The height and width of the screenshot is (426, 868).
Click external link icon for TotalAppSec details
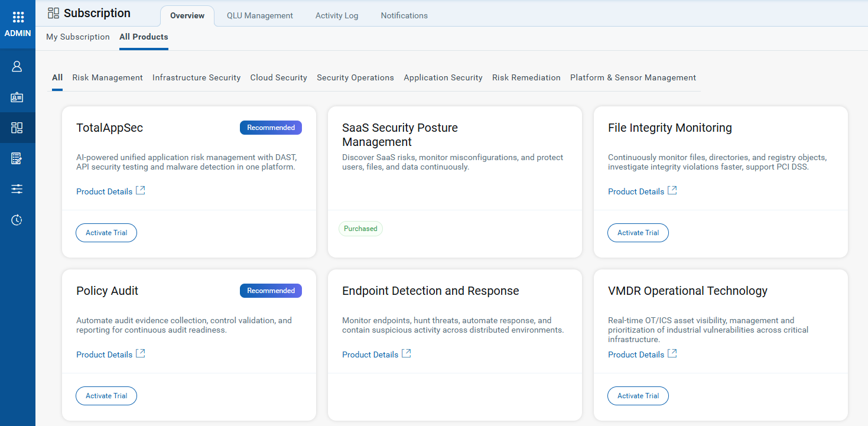pyautogui.click(x=141, y=190)
